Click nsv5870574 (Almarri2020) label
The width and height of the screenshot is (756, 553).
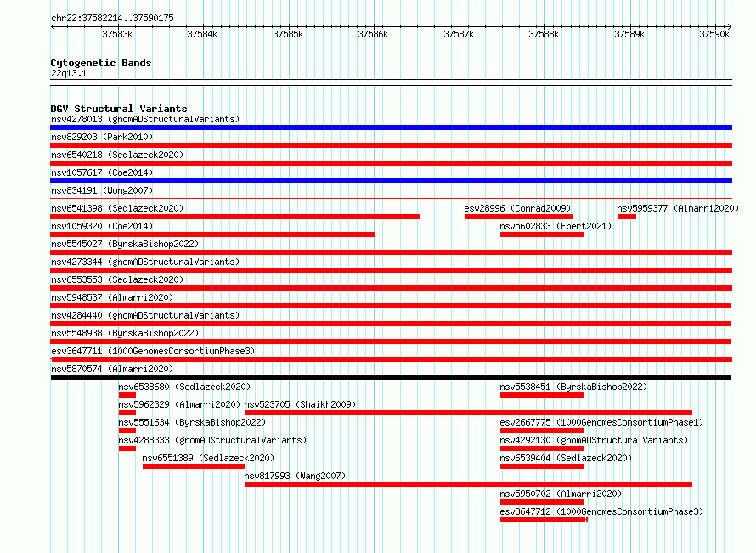tap(112, 369)
